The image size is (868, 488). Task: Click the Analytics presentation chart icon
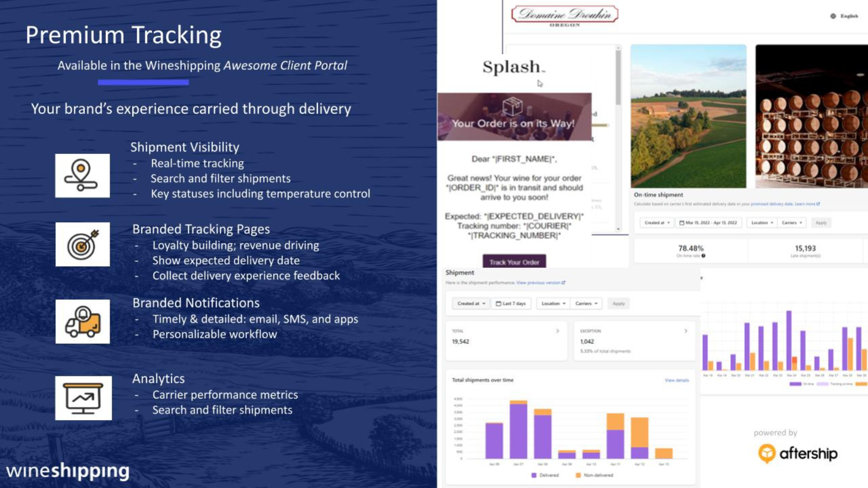pyautogui.click(x=84, y=398)
